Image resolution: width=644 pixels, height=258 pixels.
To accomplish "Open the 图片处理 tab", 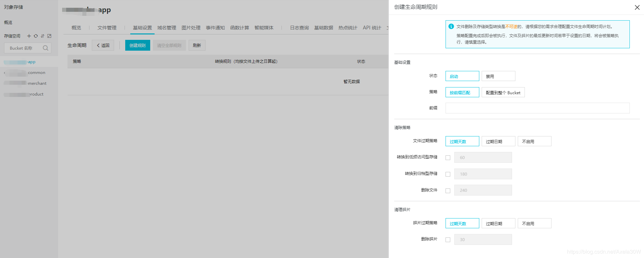I will [191, 28].
